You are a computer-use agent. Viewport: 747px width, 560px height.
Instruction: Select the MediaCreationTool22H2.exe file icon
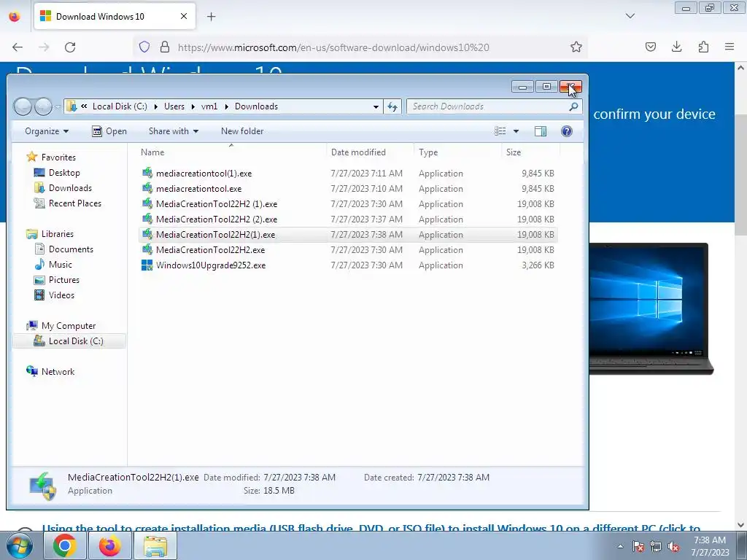[147, 249]
